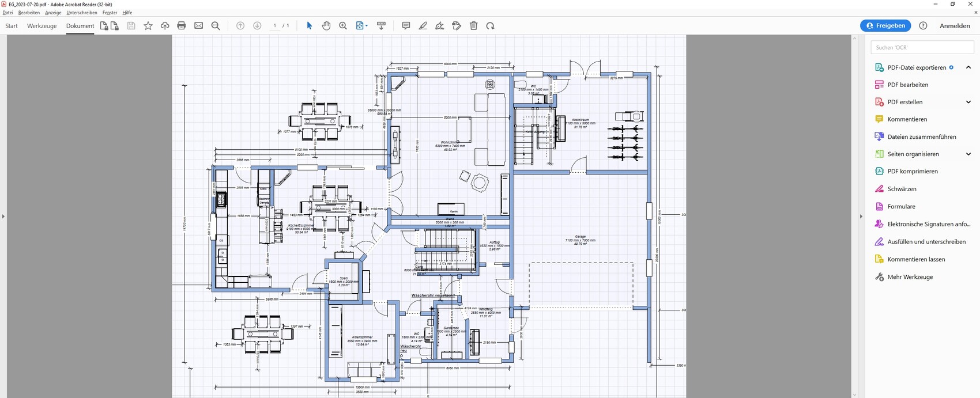The width and height of the screenshot is (980, 398).
Task: Open the page fit options dropdown
Action: point(362,26)
